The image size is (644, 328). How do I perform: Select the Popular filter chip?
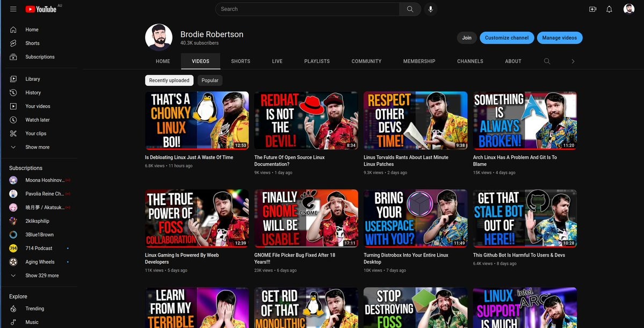click(209, 81)
